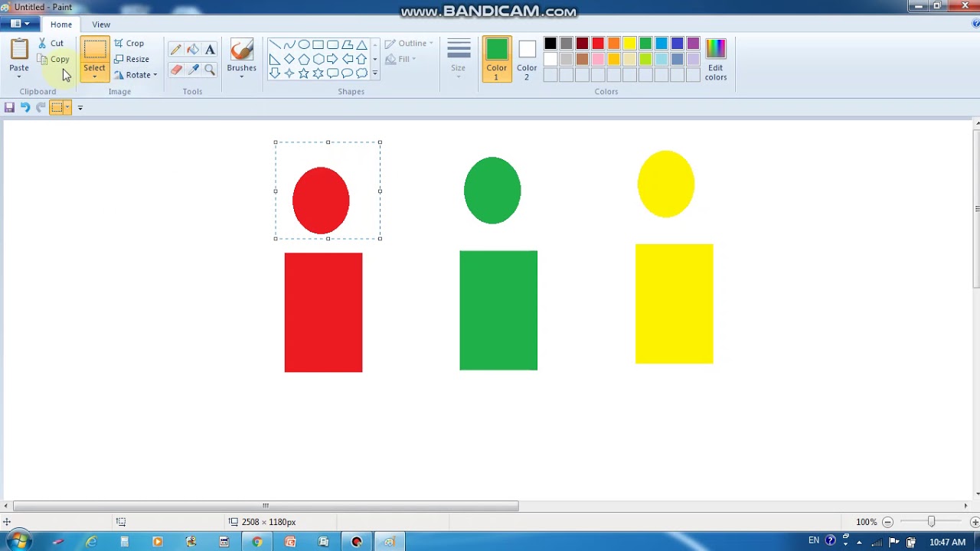Click the Copy button
This screenshot has height=551, width=980.
click(x=54, y=60)
